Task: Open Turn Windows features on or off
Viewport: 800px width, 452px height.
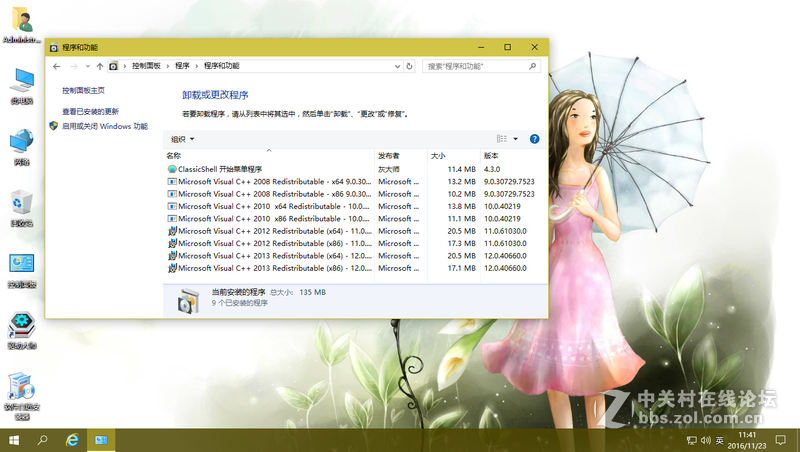Action: (x=105, y=126)
